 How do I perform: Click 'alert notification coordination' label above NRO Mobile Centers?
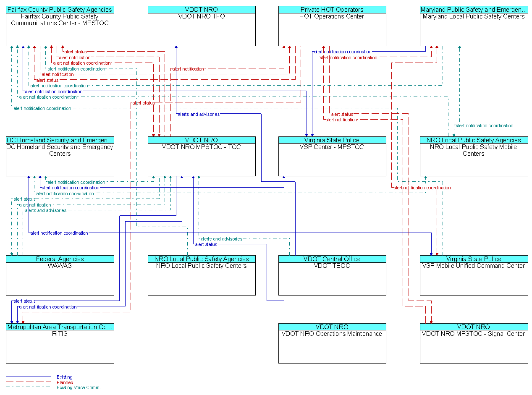pos(485,126)
